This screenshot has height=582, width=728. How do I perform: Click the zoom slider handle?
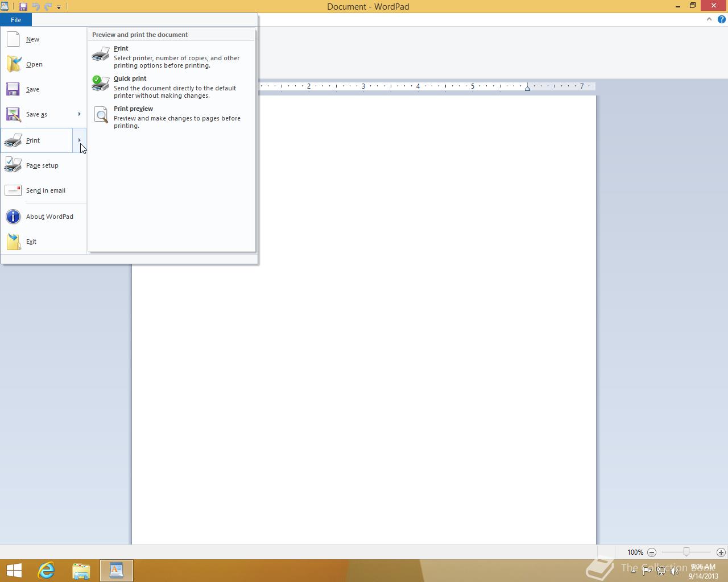(686, 552)
